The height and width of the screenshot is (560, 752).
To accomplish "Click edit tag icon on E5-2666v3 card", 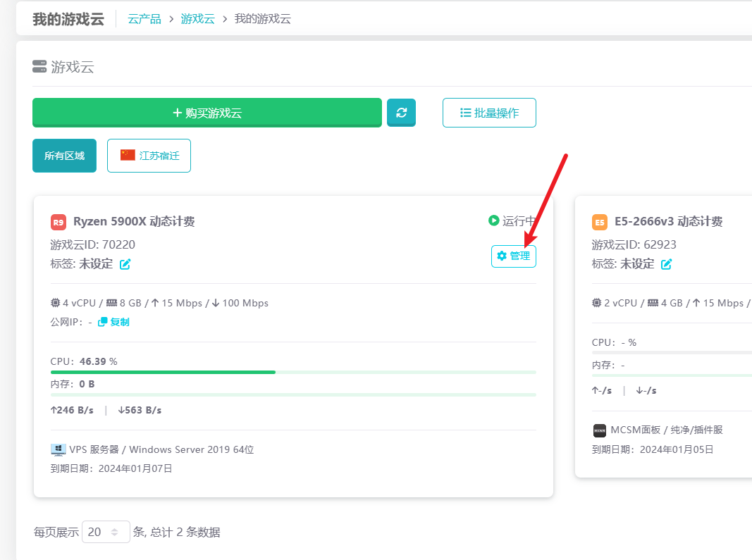I will tap(666, 264).
